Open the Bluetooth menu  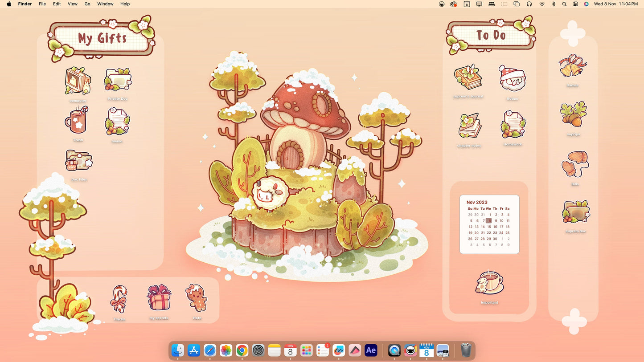tap(553, 4)
